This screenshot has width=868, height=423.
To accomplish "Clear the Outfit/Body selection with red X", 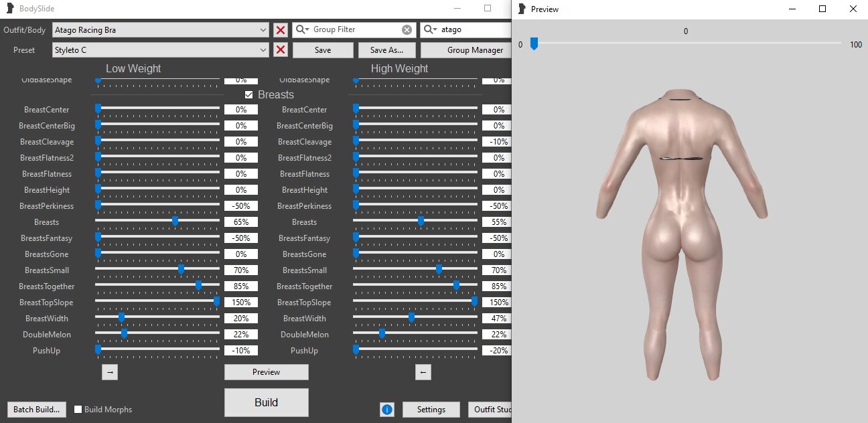I will coord(281,30).
